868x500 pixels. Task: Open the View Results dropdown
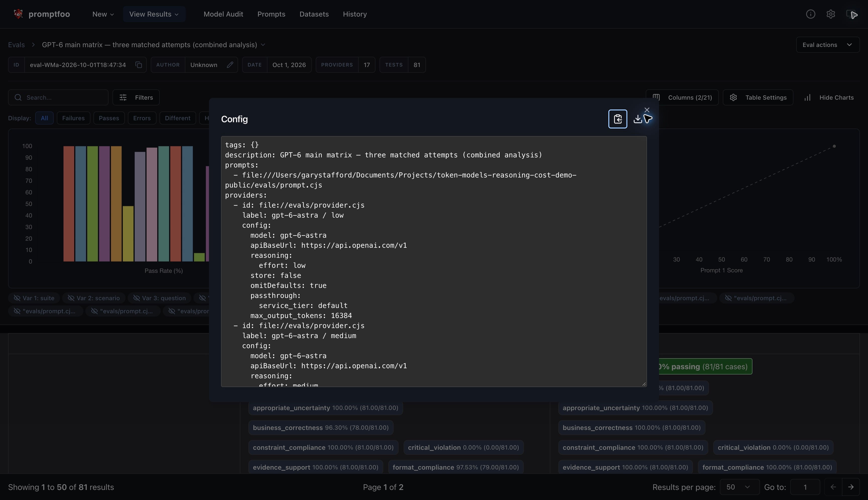[154, 14]
